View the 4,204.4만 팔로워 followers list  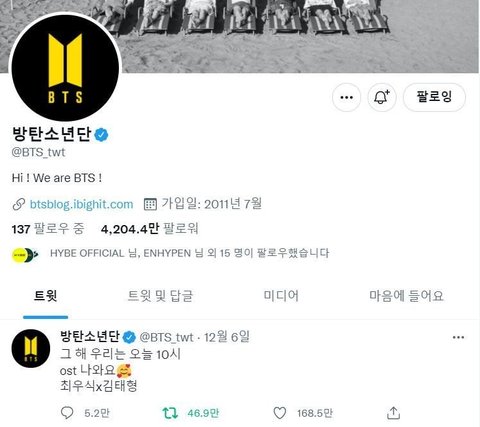pyautogui.click(x=150, y=229)
